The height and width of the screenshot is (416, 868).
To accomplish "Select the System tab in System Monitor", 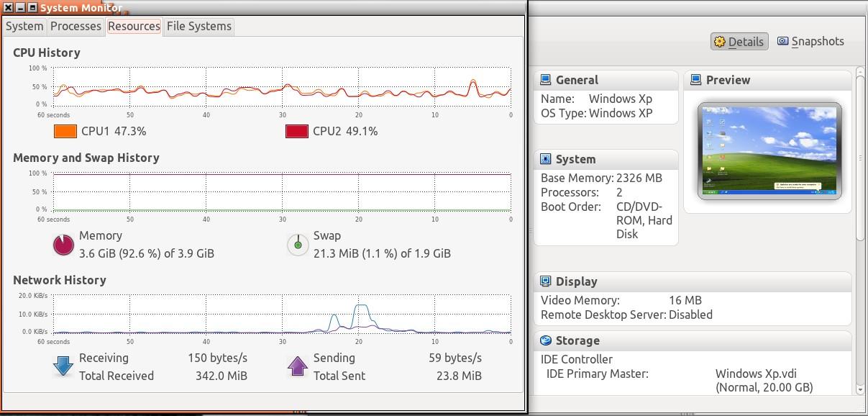I will tap(24, 27).
